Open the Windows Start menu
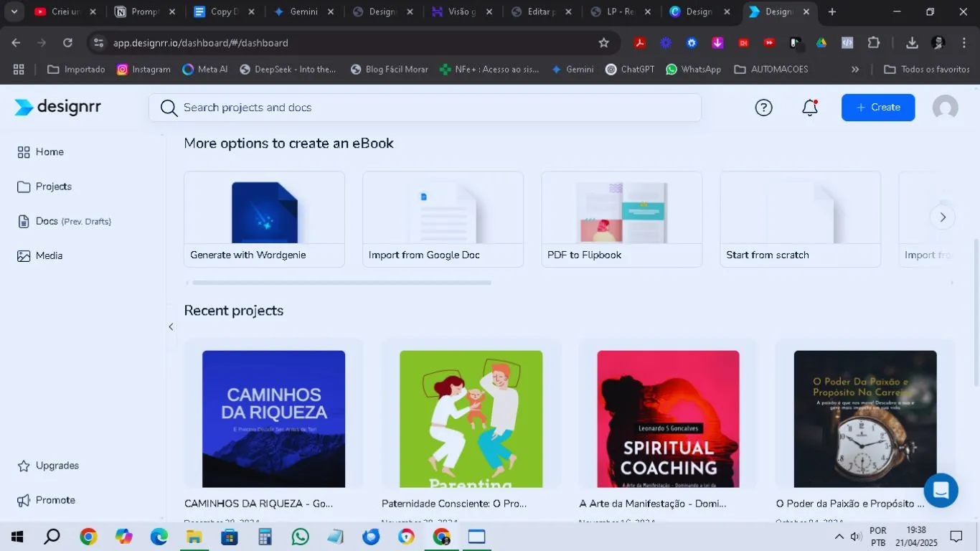This screenshot has height=551, width=980. point(17,537)
